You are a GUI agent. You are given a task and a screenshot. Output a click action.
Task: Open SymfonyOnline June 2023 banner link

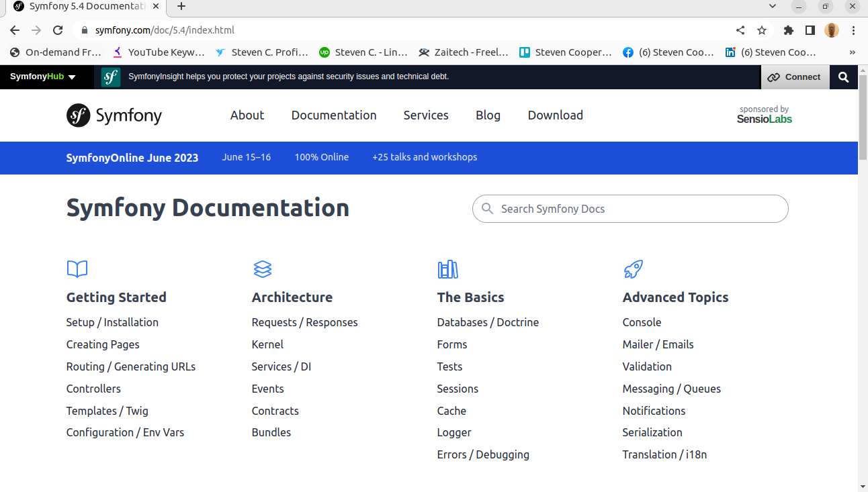pyautogui.click(x=132, y=158)
